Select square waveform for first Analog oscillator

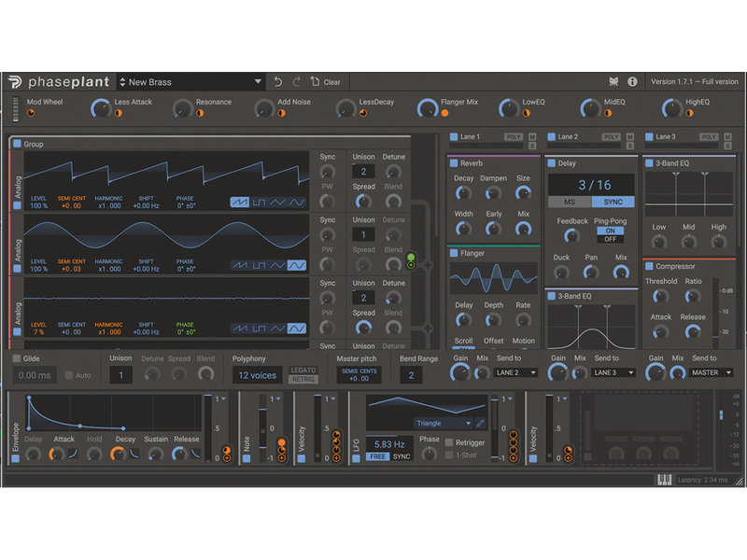tap(259, 203)
